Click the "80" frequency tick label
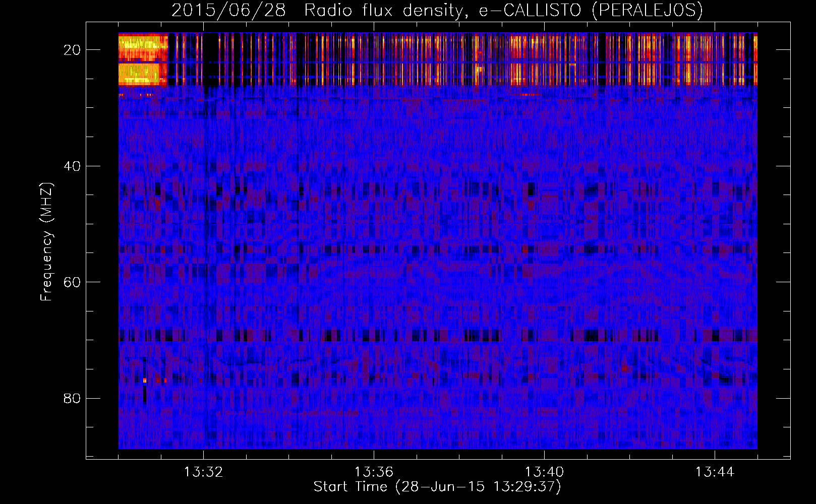 (x=73, y=399)
